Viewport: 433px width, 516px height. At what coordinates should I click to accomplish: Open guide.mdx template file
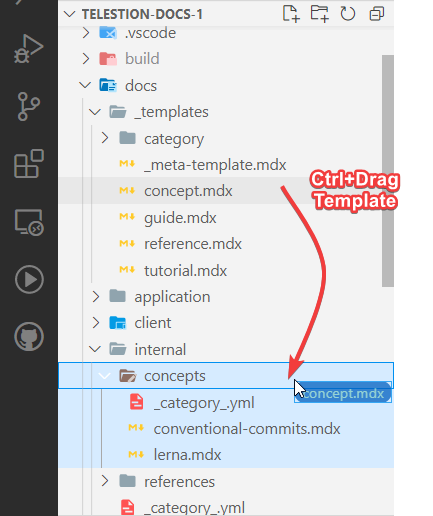point(180,218)
